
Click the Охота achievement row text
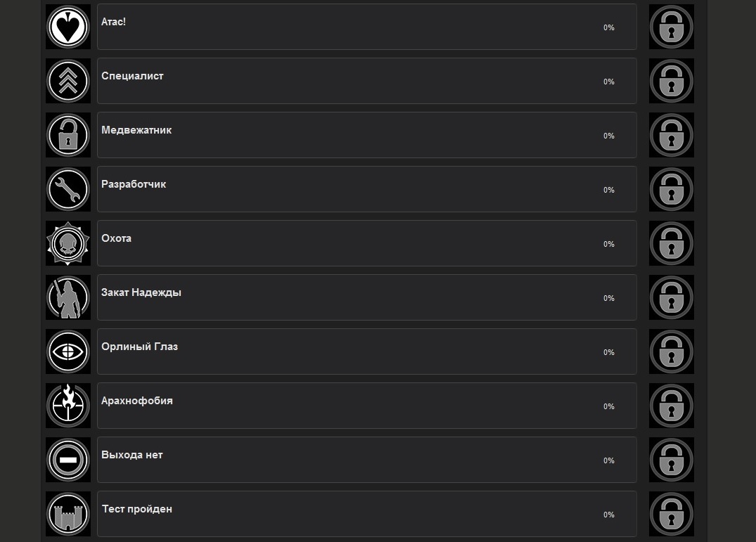click(117, 238)
